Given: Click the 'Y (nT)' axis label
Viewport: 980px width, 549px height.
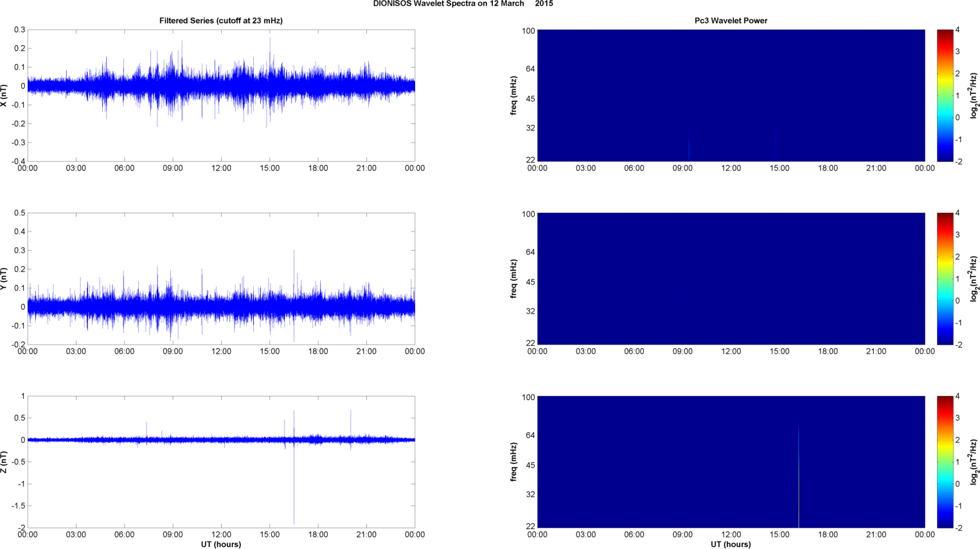Looking at the screenshot, I should [x=4, y=278].
